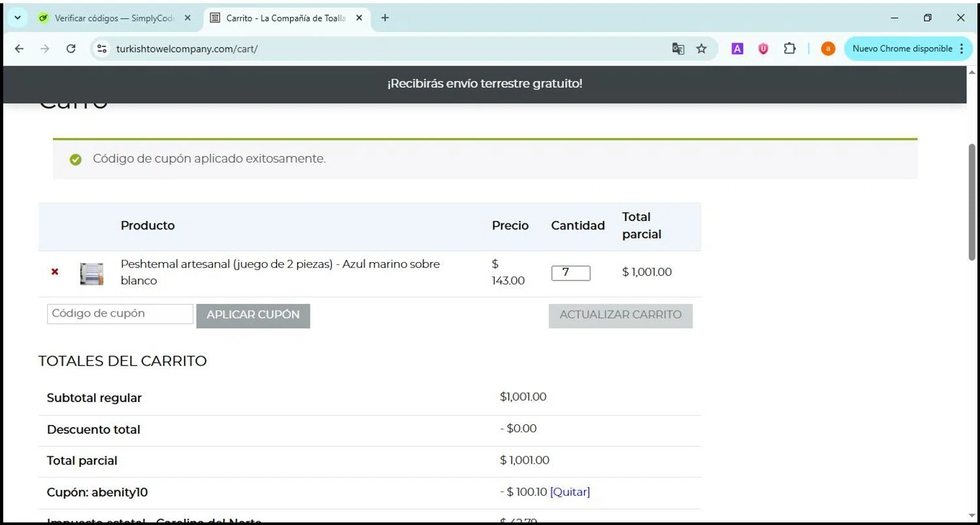Click the Descuento total - $0.00 value
This screenshot has height=525, width=980.
pos(518,429)
